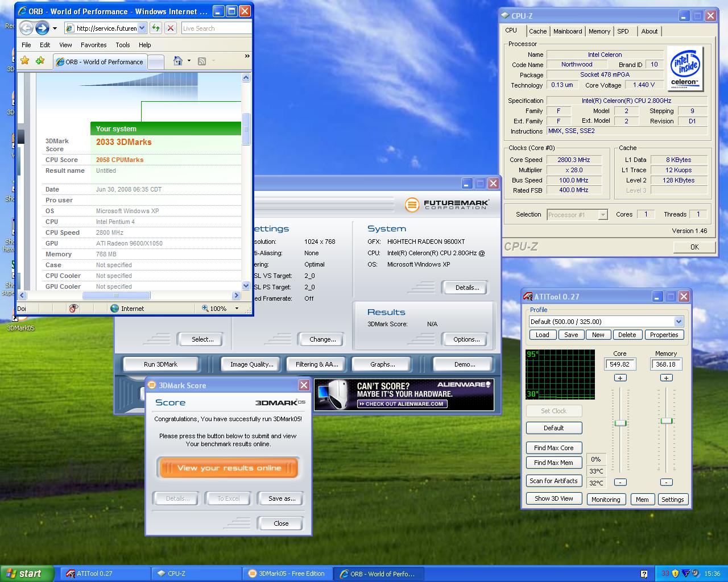728x582 pixels.
Task: Click the Image Quality... button
Action: [251, 364]
